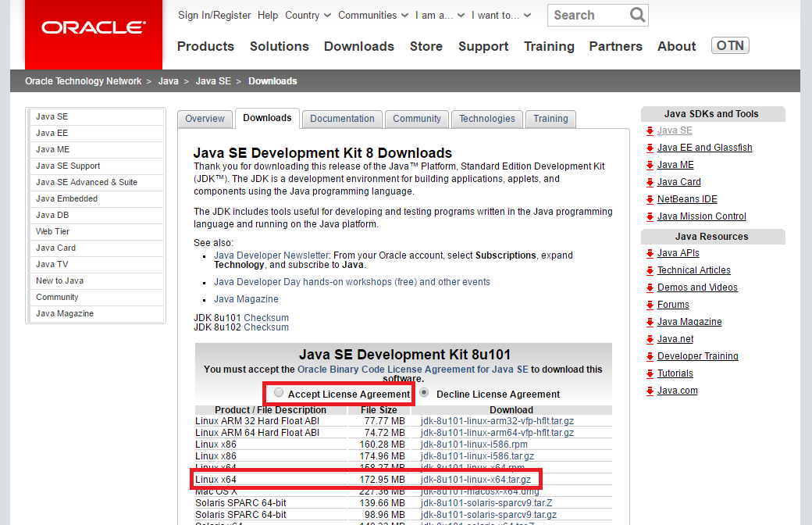Click the red download icon beside Java SE
812x525 pixels.
tap(649, 130)
